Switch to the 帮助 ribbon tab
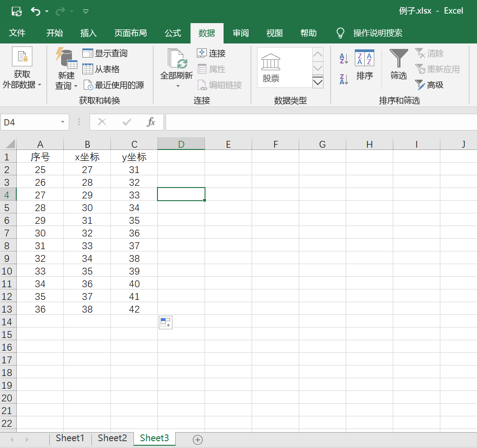This screenshot has height=448, width=477. (309, 33)
